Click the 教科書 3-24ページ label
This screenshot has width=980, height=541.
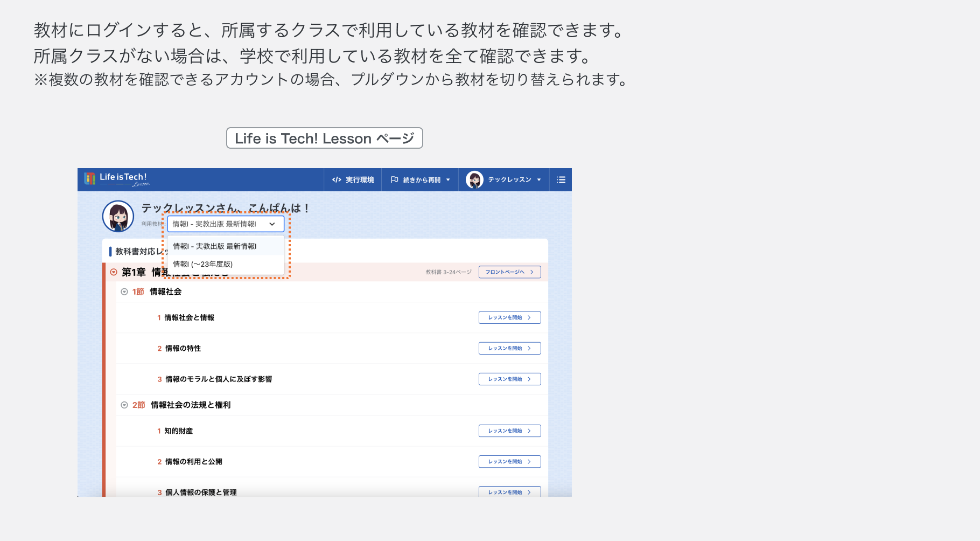click(x=449, y=272)
